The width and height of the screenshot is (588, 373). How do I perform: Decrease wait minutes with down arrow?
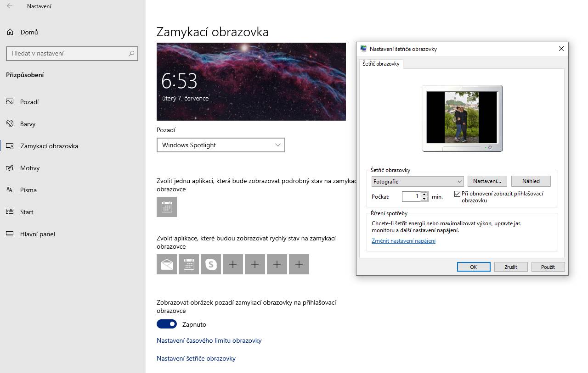tap(424, 199)
